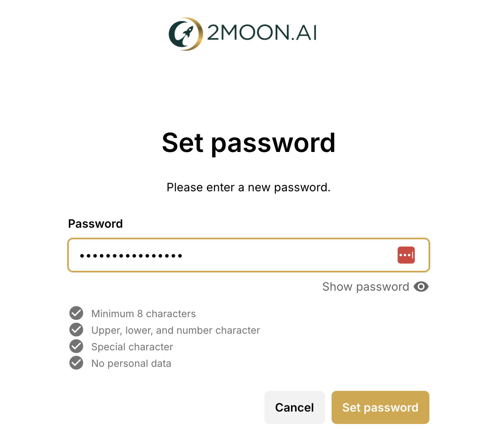The image size is (504, 448).
Task: Click the Minimum 8 characters requirement text
Action: click(x=143, y=314)
